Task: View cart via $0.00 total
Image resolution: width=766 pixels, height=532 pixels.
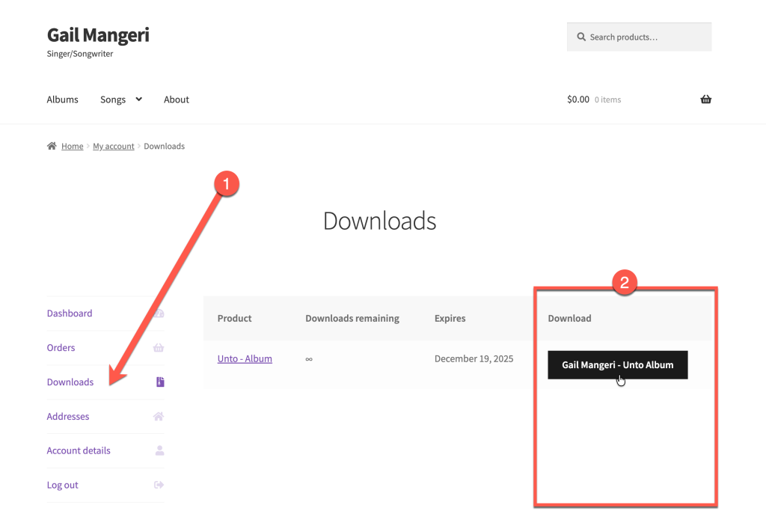Action: pyautogui.click(x=578, y=100)
